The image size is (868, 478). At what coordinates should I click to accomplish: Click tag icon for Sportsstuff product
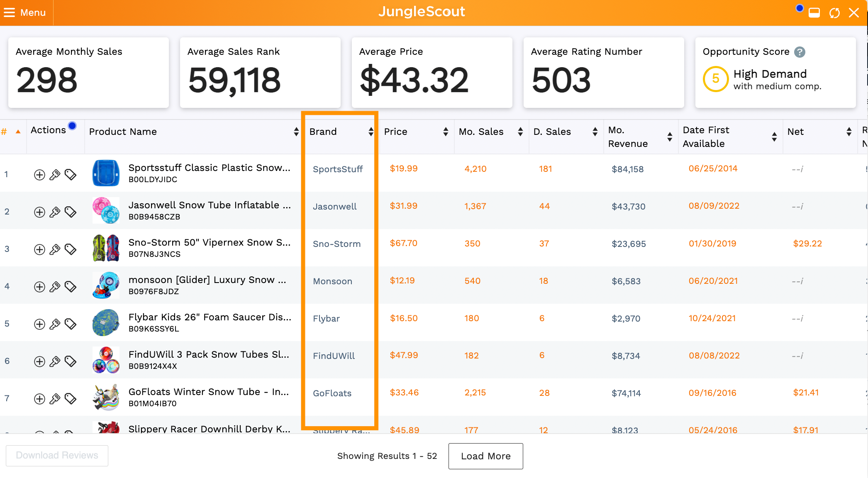tap(71, 175)
